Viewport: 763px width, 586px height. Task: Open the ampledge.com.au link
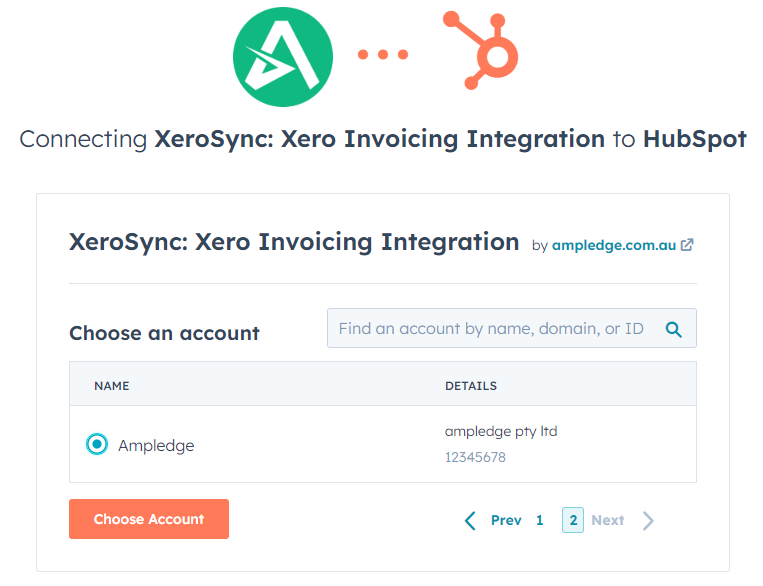614,245
